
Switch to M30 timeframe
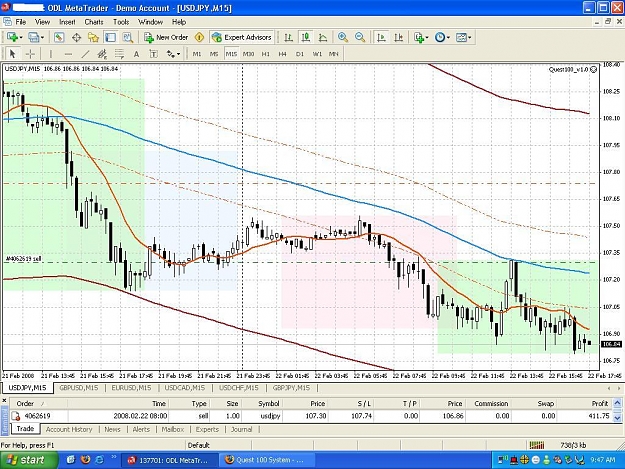pos(248,54)
